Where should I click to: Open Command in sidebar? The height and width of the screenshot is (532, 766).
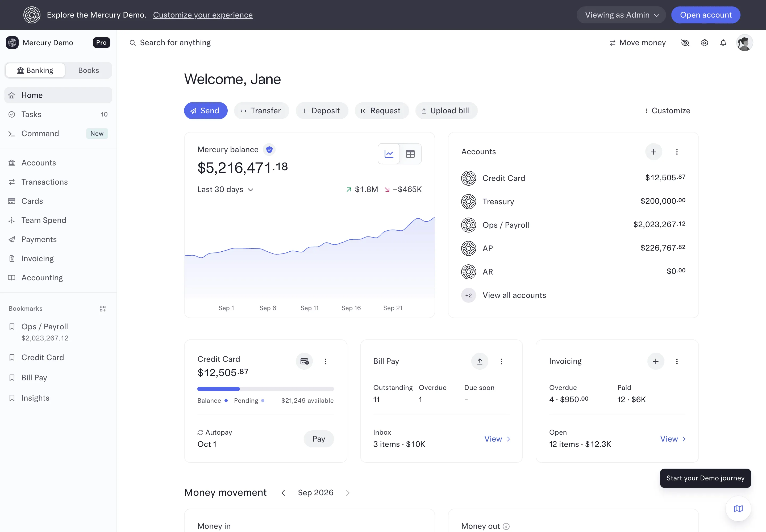pos(58,134)
